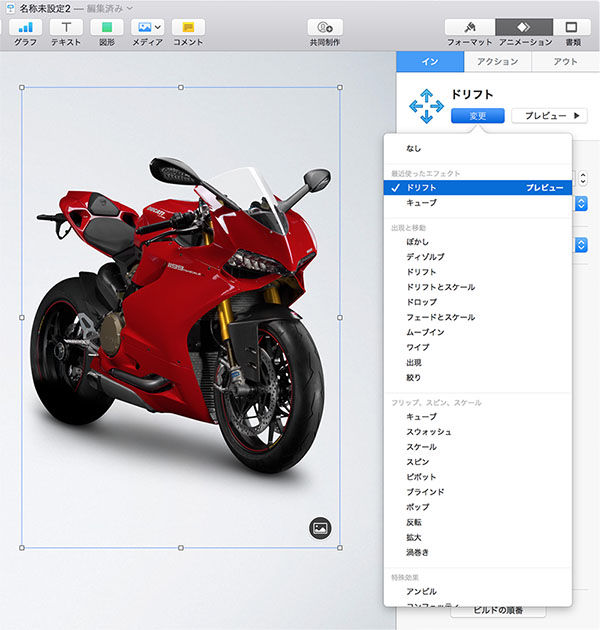Select キューブ under フリップ、スピン、スケール
This screenshot has width=600, height=630.
478,417
